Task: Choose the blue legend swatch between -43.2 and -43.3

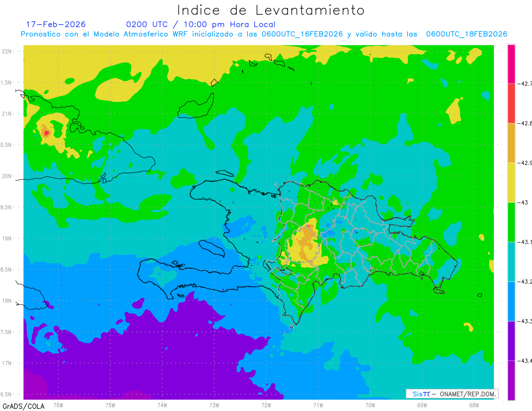Action: tap(511, 301)
